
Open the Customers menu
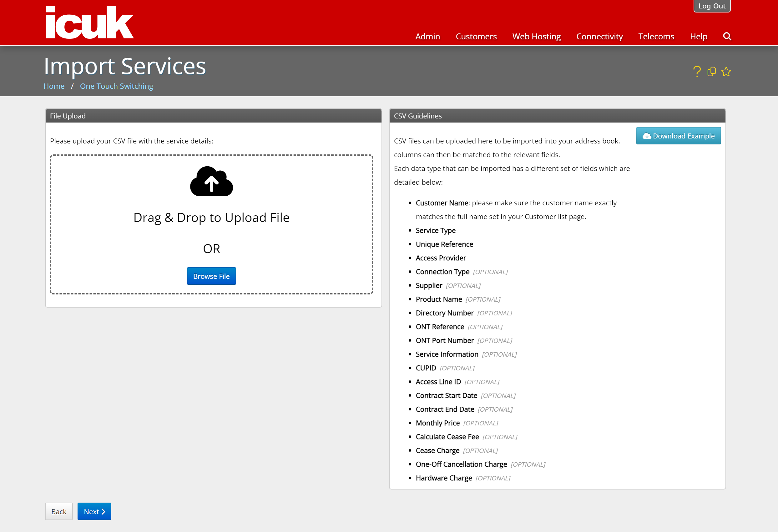pyautogui.click(x=476, y=36)
